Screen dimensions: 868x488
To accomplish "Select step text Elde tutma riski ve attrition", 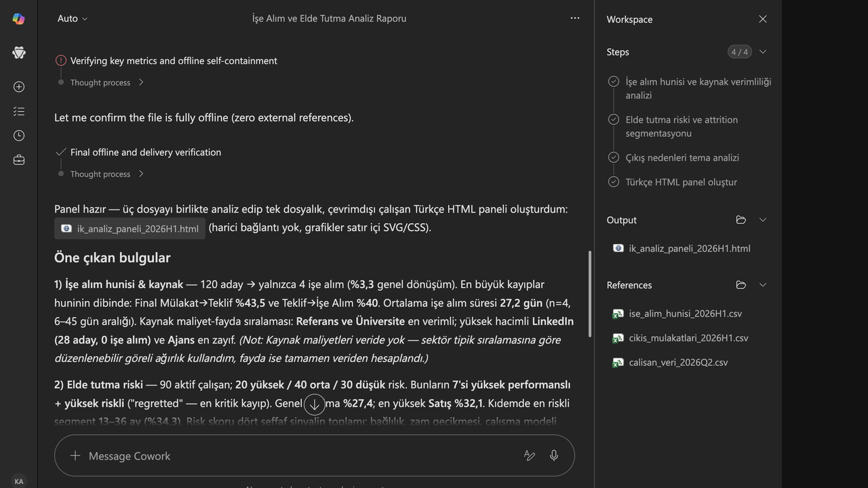I will [x=682, y=126].
